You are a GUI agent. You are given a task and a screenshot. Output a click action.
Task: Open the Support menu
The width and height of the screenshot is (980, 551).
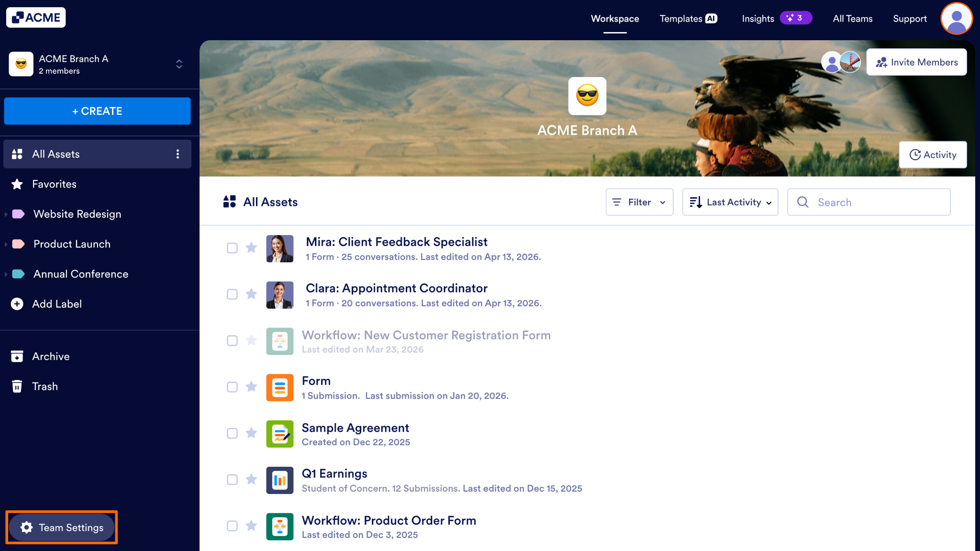910,19
